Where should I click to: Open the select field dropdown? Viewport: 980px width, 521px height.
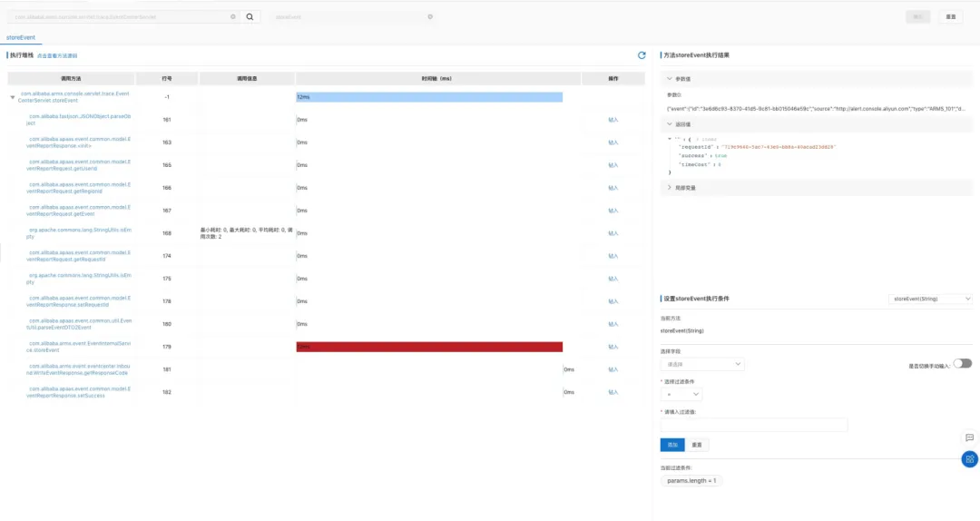(x=701, y=364)
